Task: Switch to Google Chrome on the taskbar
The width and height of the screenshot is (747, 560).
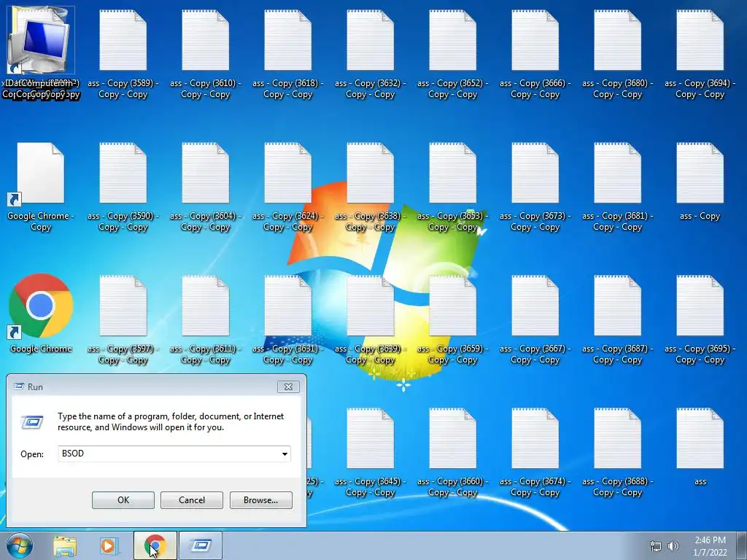Action: click(155, 545)
